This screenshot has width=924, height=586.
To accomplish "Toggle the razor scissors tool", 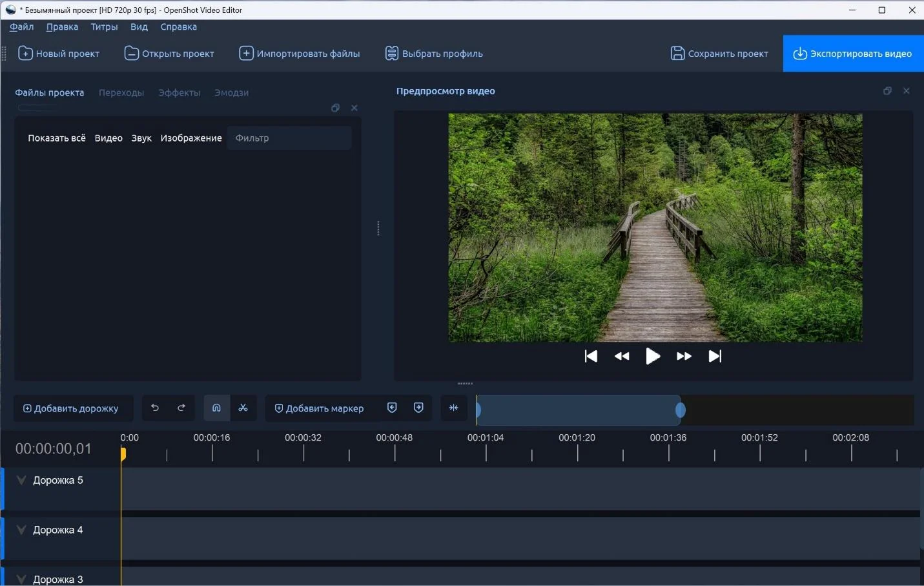I will tap(243, 408).
